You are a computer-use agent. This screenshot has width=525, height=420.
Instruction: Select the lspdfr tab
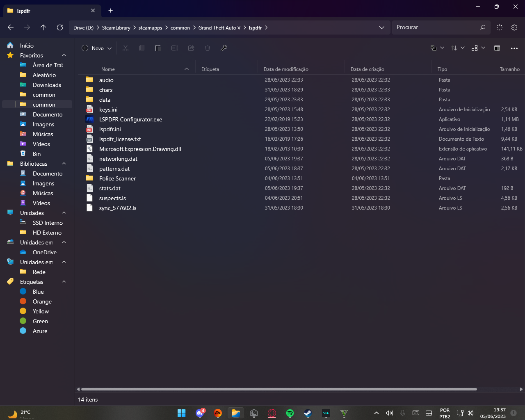(x=51, y=11)
